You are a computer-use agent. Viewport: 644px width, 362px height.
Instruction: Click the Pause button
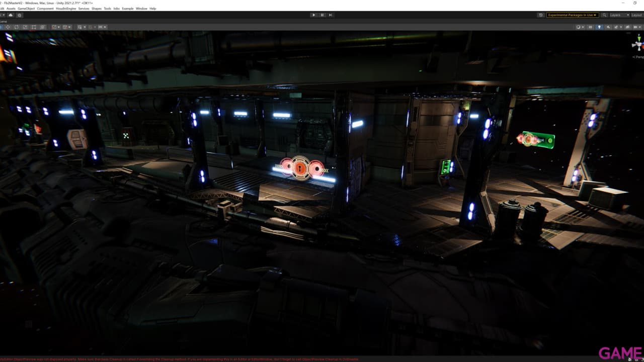point(322,15)
